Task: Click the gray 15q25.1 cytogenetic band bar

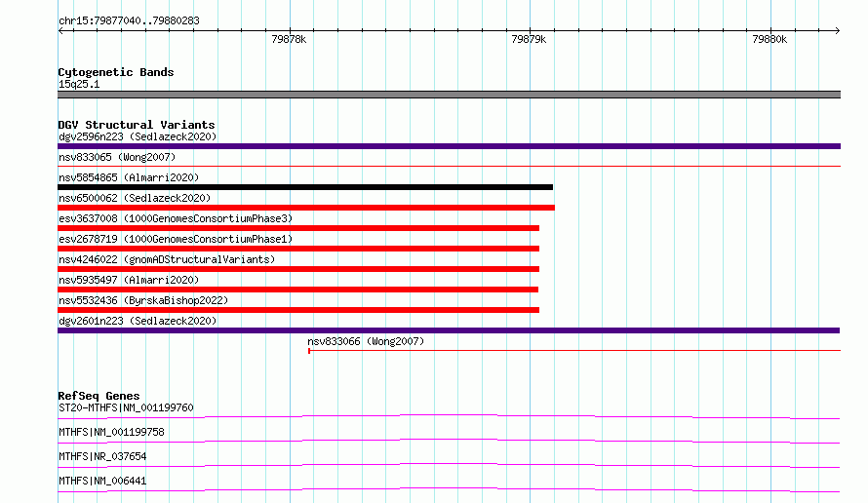Action: (449, 95)
